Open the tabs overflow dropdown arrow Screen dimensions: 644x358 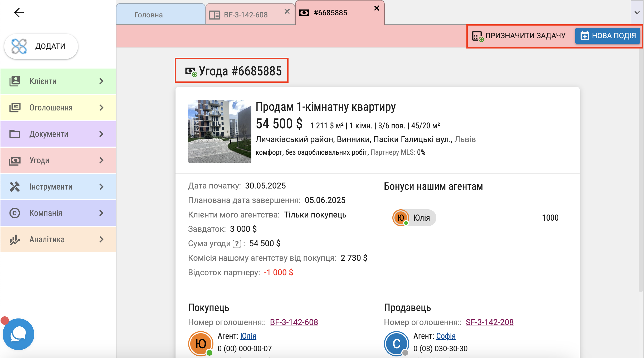click(637, 12)
